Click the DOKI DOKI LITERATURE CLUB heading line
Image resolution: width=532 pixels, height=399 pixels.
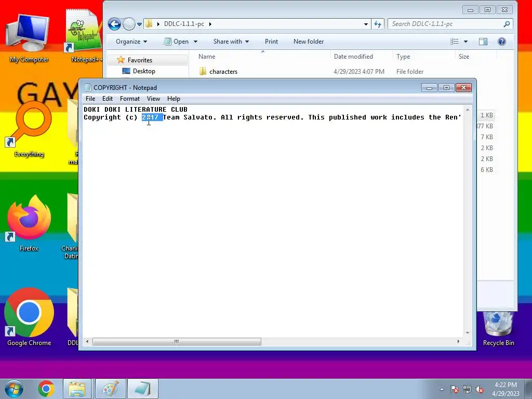pyautogui.click(x=136, y=109)
